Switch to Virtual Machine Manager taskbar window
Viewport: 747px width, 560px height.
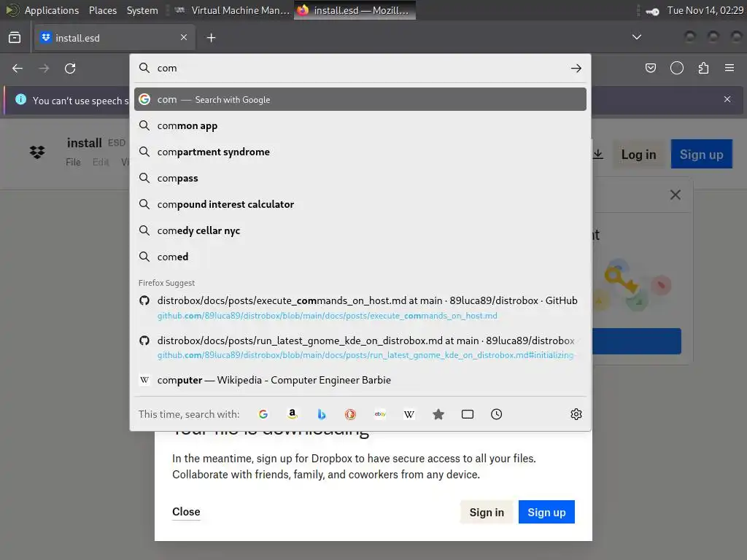(232, 10)
